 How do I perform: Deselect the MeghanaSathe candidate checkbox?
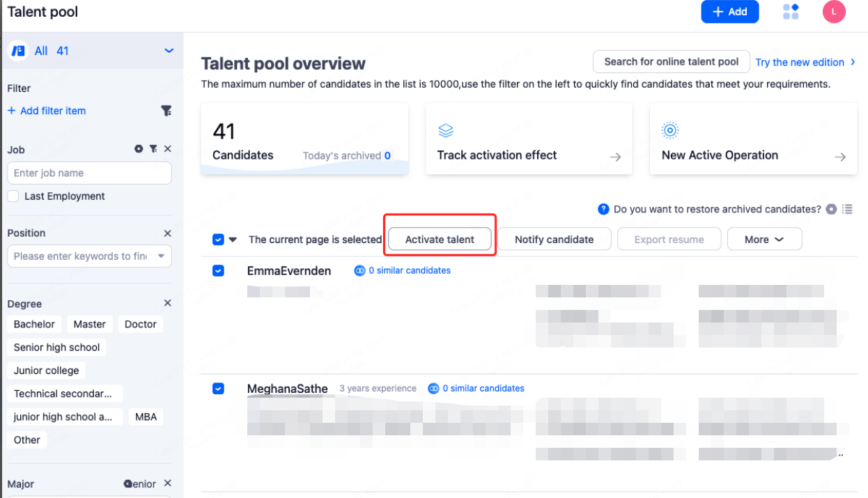click(218, 388)
